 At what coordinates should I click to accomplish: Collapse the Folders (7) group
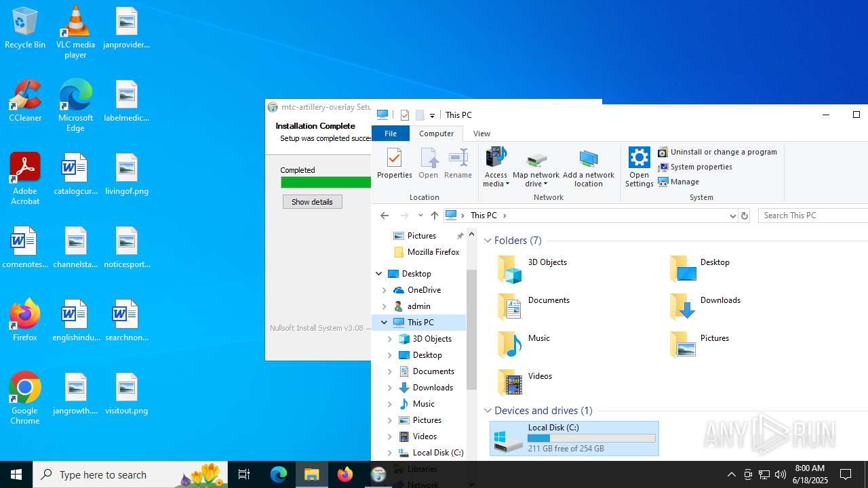pyautogui.click(x=488, y=241)
